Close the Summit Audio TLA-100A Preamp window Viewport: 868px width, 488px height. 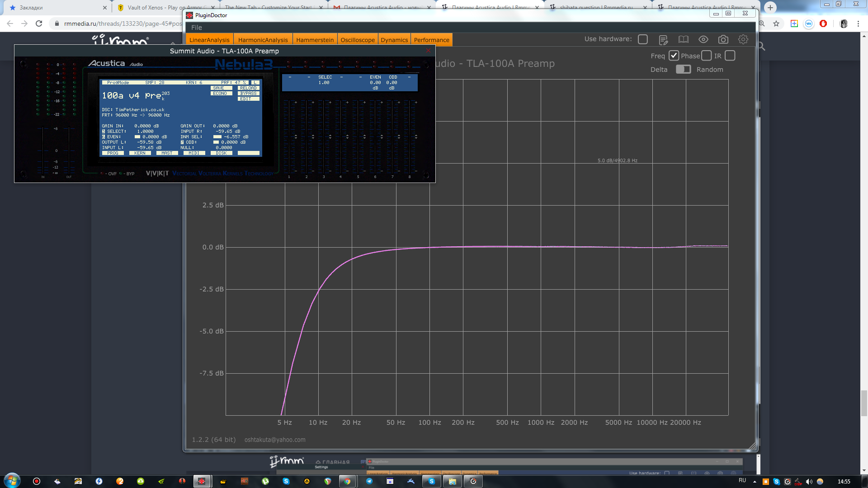pyautogui.click(x=428, y=51)
